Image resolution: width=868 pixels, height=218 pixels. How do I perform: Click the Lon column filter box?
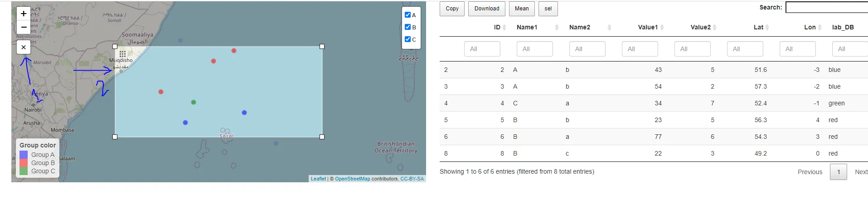tap(798, 49)
